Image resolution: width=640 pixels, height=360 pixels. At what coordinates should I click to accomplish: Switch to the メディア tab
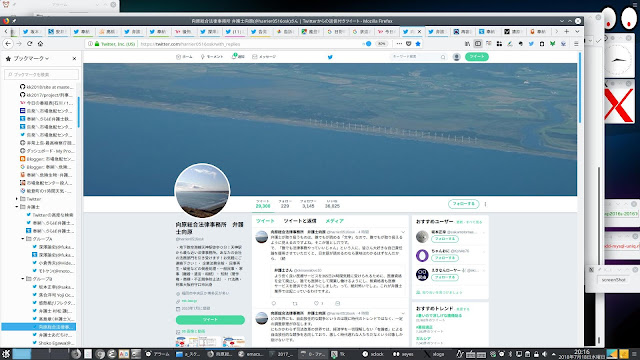pyautogui.click(x=334, y=221)
